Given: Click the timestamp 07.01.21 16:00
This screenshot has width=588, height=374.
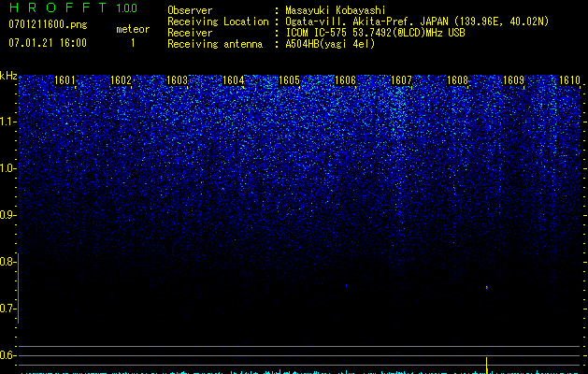Looking at the screenshot, I should click(x=48, y=43).
